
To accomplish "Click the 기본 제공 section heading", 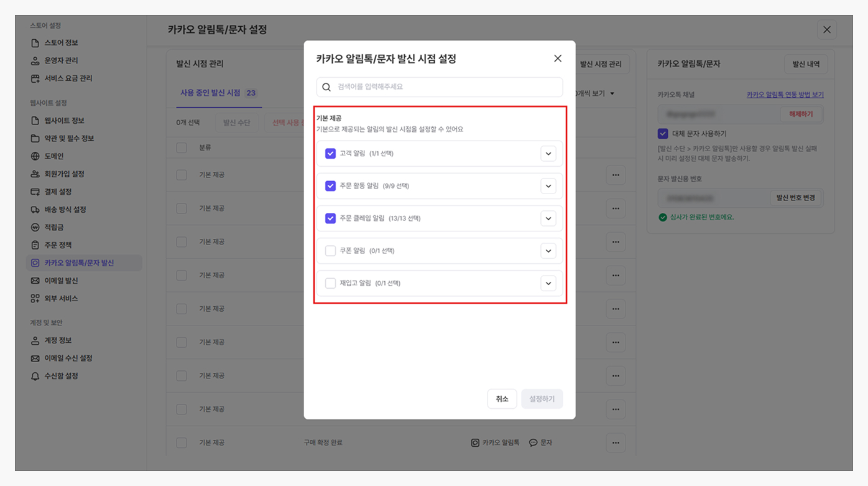I will point(329,118).
